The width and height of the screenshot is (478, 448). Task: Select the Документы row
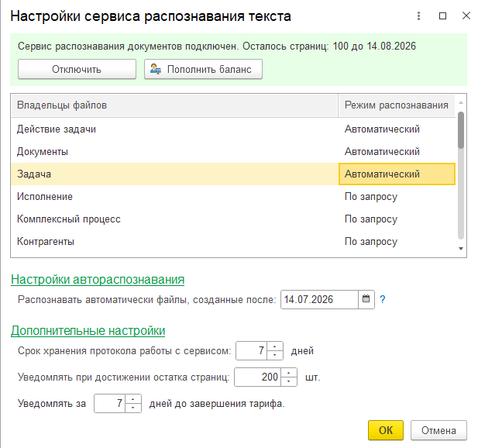(233, 152)
